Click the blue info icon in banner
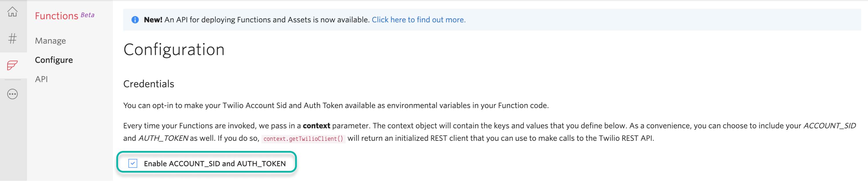 click(135, 20)
